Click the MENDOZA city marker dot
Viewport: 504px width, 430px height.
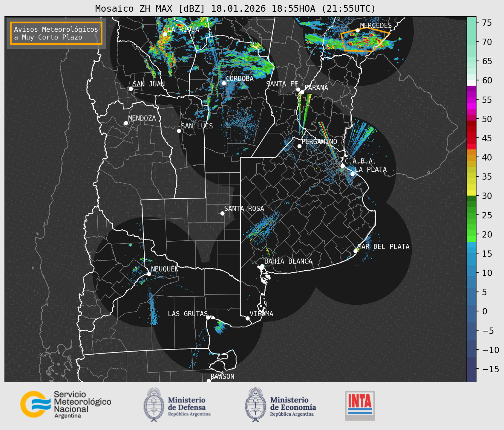pyautogui.click(x=126, y=123)
